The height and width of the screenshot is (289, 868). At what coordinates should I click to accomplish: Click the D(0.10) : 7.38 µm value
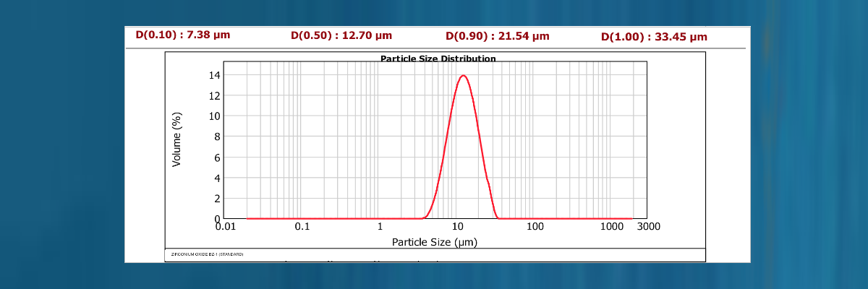coord(183,34)
